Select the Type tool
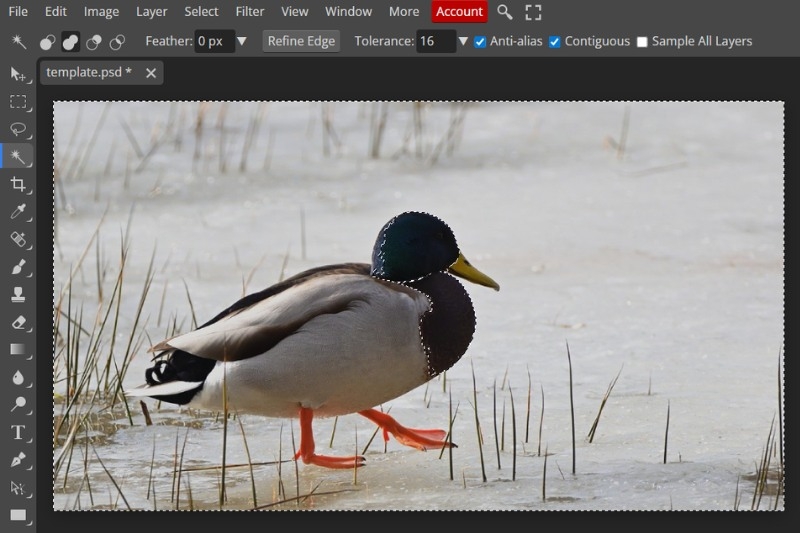The width and height of the screenshot is (800, 533). coord(18,433)
